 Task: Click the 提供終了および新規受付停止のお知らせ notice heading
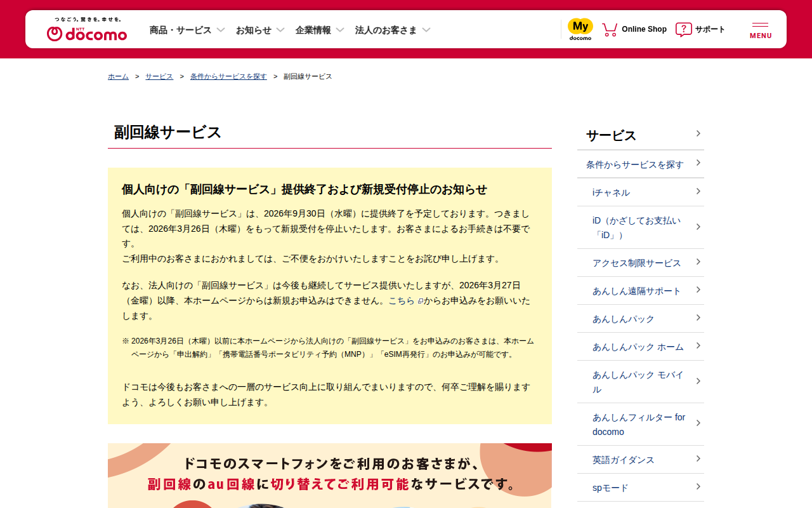coord(304,189)
